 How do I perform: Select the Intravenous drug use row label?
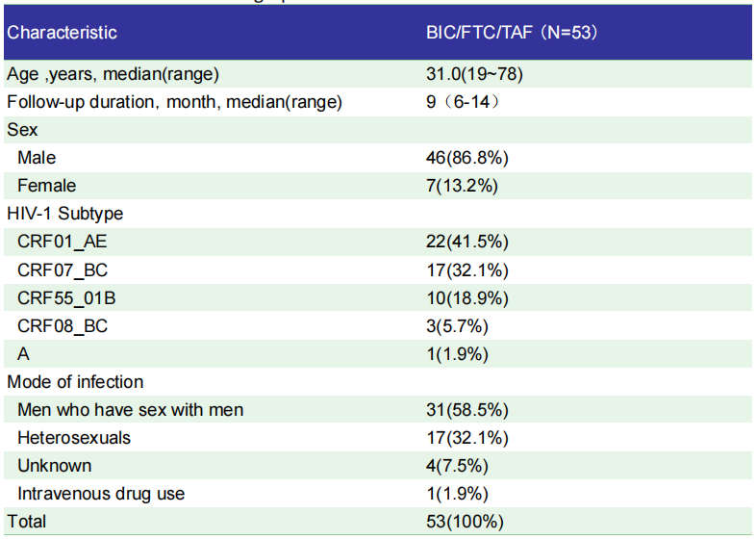pos(101,494)
